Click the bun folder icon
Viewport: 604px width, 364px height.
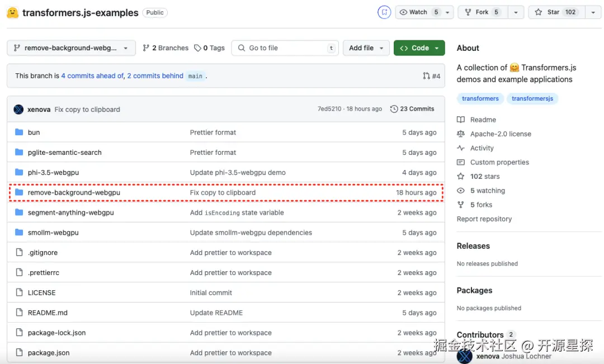pyautogui.click(x=19, y=132)
